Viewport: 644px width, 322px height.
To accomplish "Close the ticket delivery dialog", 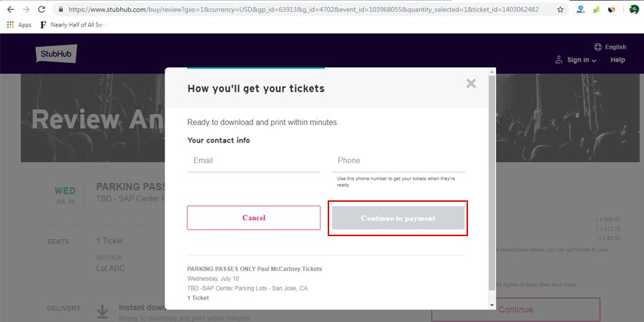I will point(471,84).
